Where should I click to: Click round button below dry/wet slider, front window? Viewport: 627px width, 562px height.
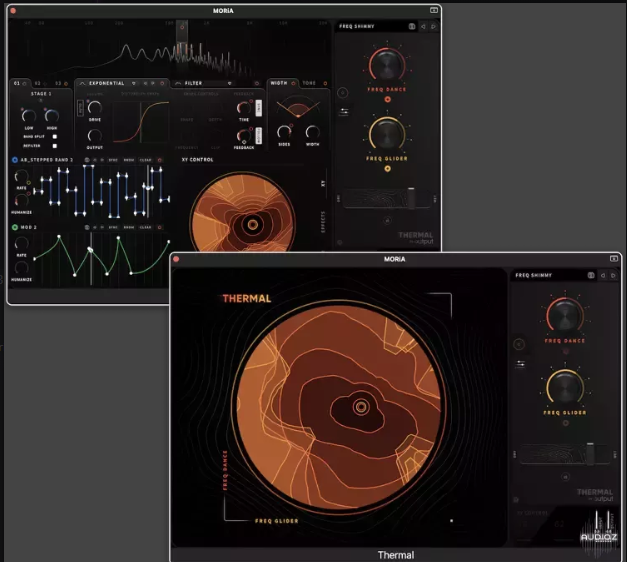pyautogui.click(x=565, y=477)
